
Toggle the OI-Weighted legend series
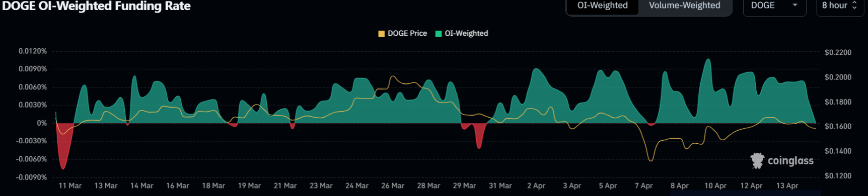[x=462, y=33]
